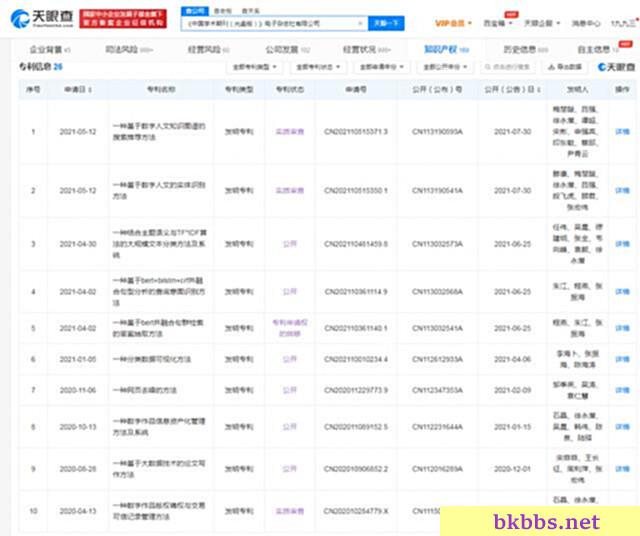Select publication date 2020-12-01 cell
The height and width of the screenshot is (536, 640).
pyautogui.click(x=513, y=469)
